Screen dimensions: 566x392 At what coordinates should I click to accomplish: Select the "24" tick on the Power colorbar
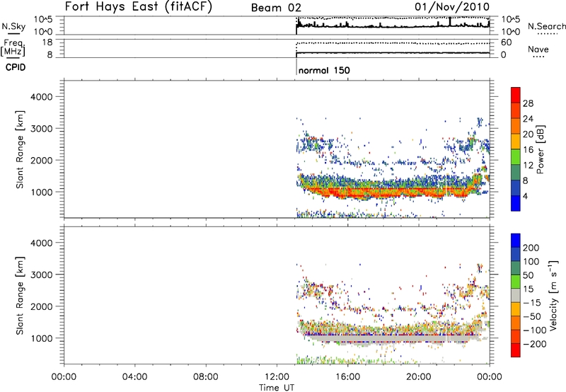[x=528, y=119]
